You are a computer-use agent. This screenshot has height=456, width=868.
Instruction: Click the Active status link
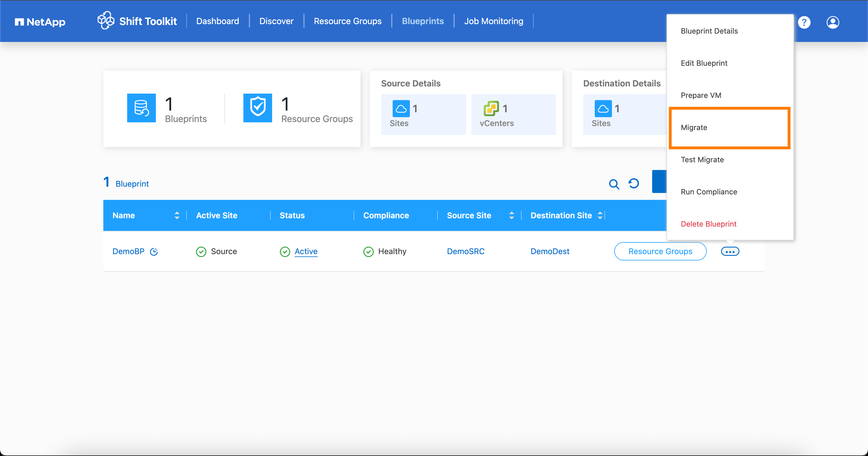click(306, 252)
